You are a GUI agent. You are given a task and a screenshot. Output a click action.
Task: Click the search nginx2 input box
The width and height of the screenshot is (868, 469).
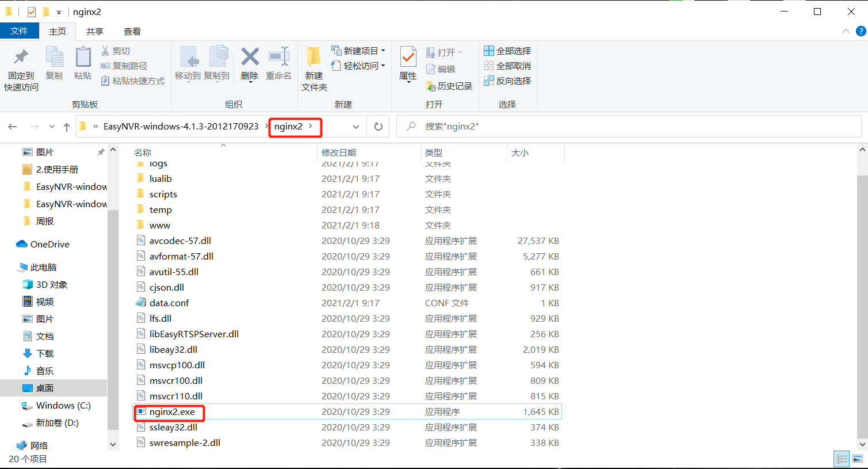pyautogui.click(x=629, y=127)
